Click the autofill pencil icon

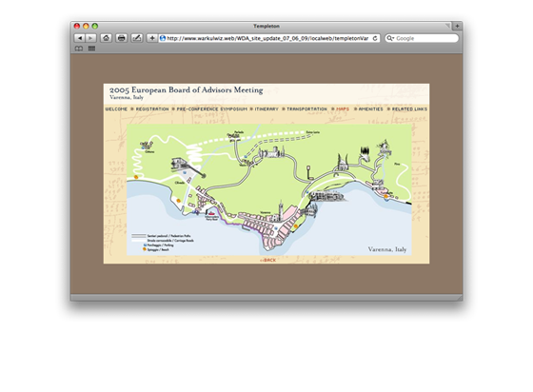tap(137, 38)
